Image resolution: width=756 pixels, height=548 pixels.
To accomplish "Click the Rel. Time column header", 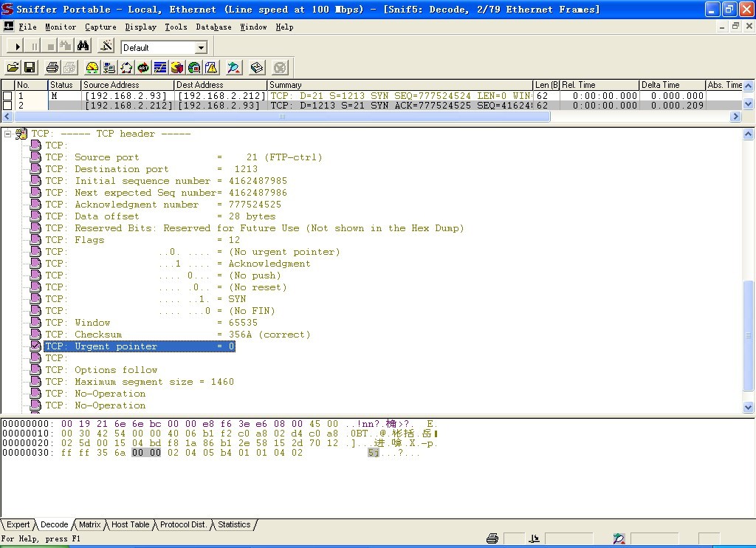I will [x=599, y=85].
